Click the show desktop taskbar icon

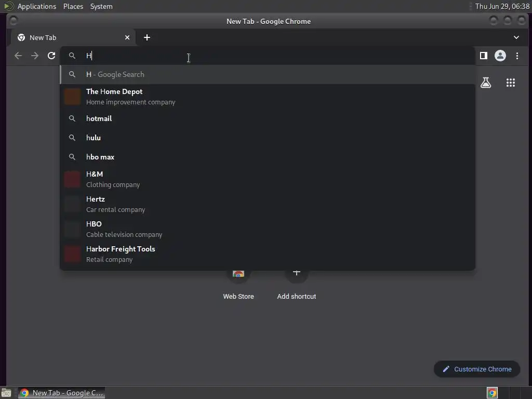tap(6, 393)
